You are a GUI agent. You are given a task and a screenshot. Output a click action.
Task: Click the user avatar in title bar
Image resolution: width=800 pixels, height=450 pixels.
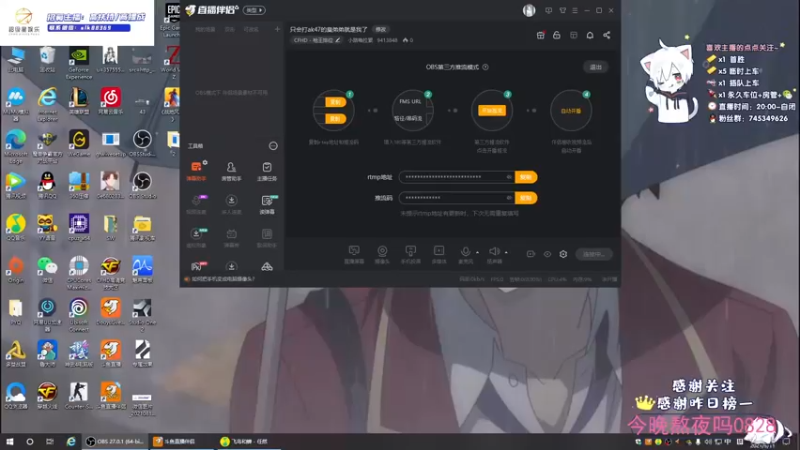[529, 10]
